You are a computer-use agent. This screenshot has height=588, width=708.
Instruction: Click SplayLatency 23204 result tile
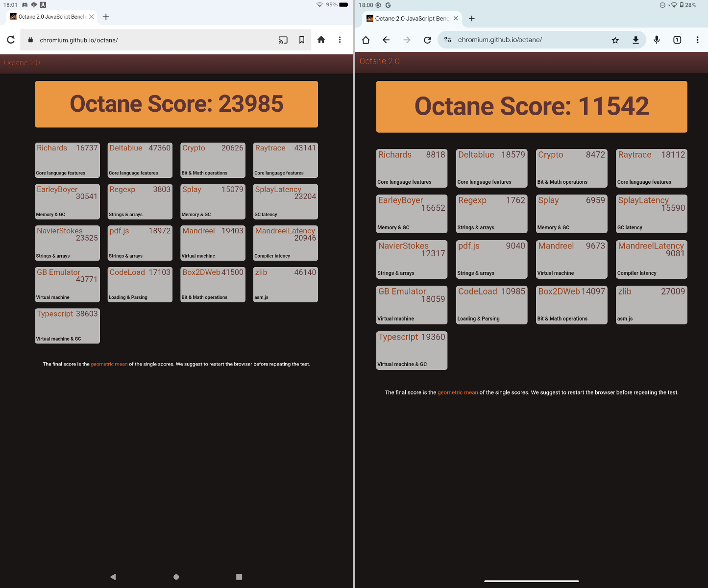[x=286, y=201]
